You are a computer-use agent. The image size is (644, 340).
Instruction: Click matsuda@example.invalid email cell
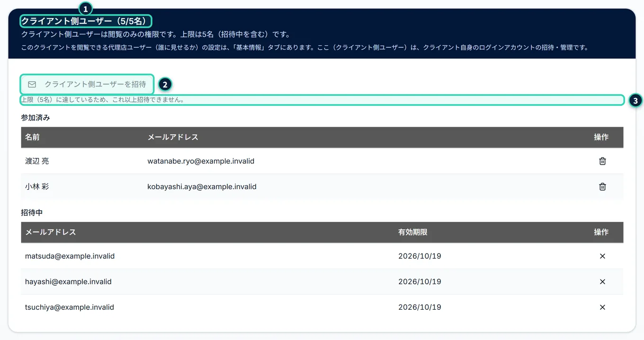70,256
